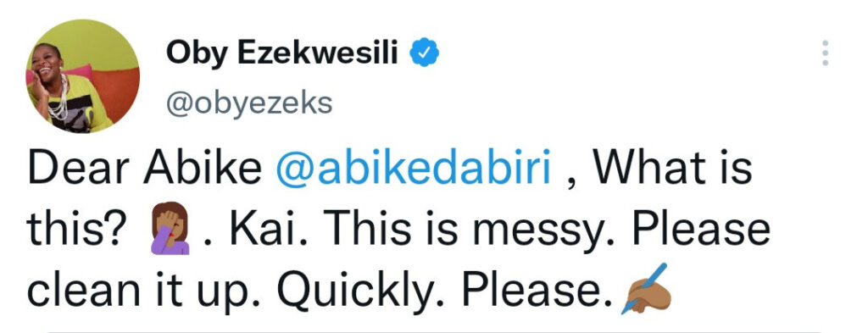Viewport: 868px width, 333px height.
Task: Open Oby Ezekwesili's profile picture
Action: point(82,77)
